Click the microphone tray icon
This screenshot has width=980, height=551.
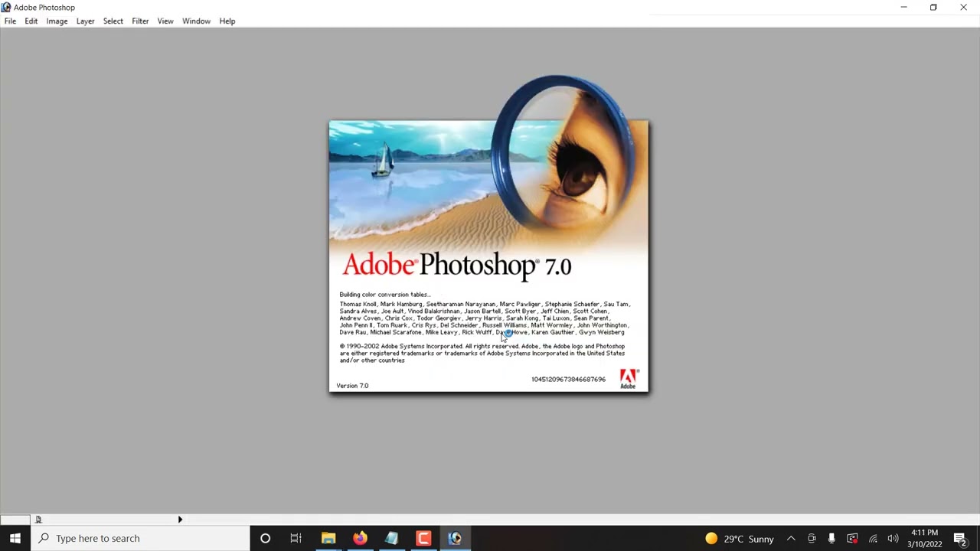tap(831, 539)
